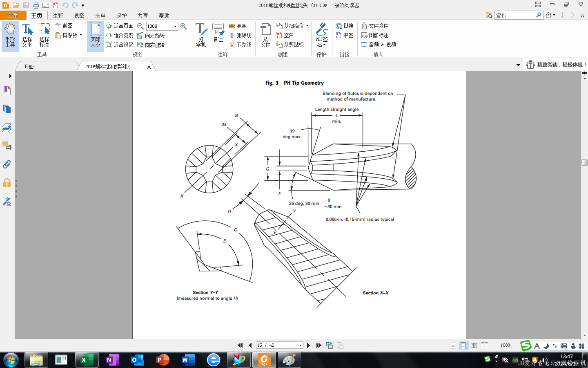
Task: Set view to Actual Size (实际大小)
Action: (96, 36)
